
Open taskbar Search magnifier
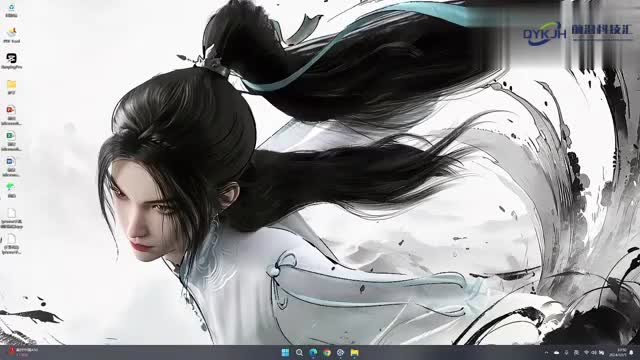pyautogui.click(x=299, y=352)
